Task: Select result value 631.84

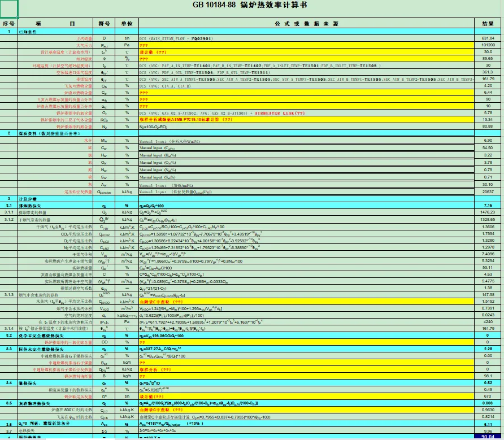Action: pos(488,38)
